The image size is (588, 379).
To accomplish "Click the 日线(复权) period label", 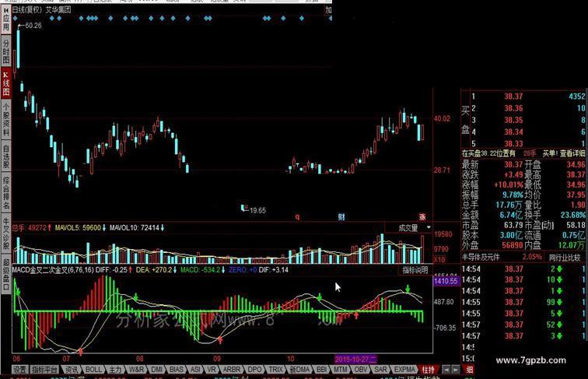I will [x=27, y=10].
